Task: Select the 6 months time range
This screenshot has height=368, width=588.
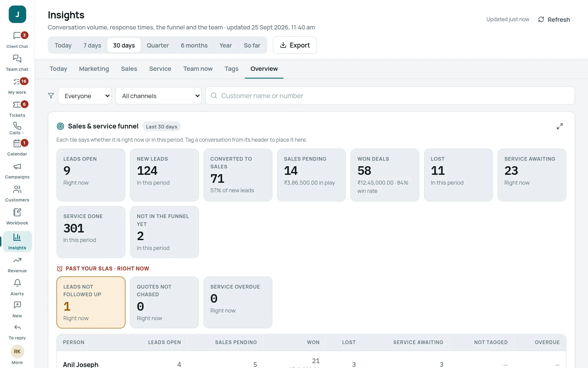Action: [194, 45]
